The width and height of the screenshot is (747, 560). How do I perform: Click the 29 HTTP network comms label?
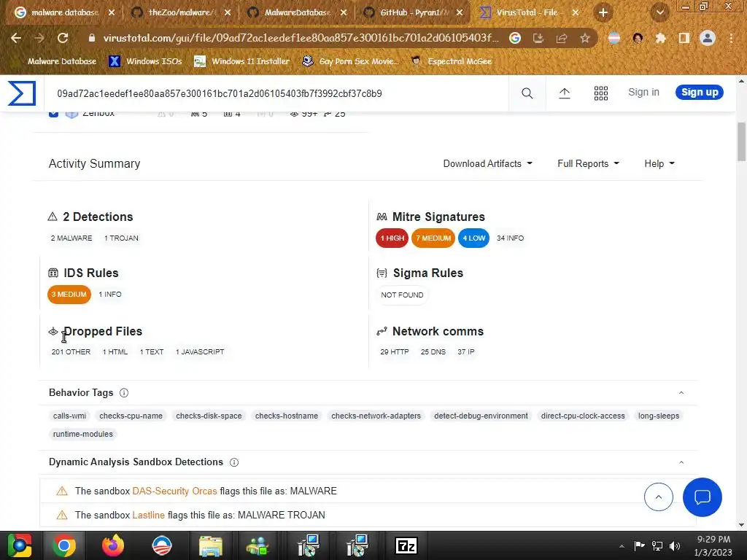coord(395,352)
